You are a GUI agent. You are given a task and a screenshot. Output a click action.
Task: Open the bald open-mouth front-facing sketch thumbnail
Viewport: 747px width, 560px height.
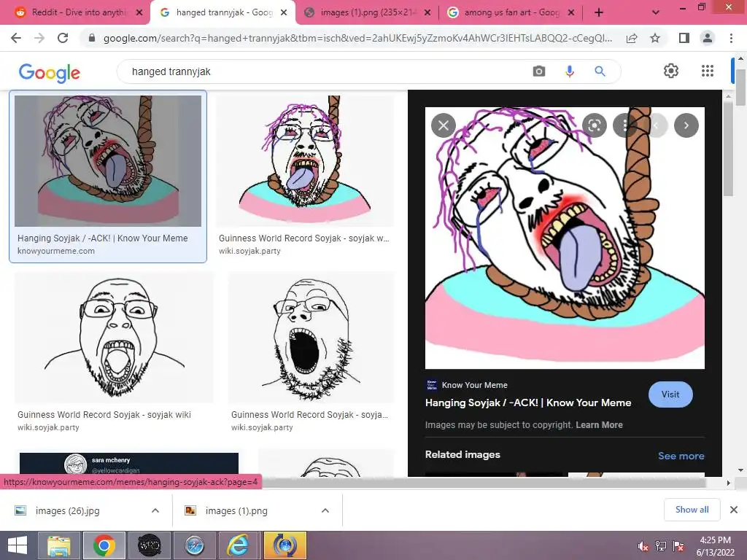tap(114, 337)
